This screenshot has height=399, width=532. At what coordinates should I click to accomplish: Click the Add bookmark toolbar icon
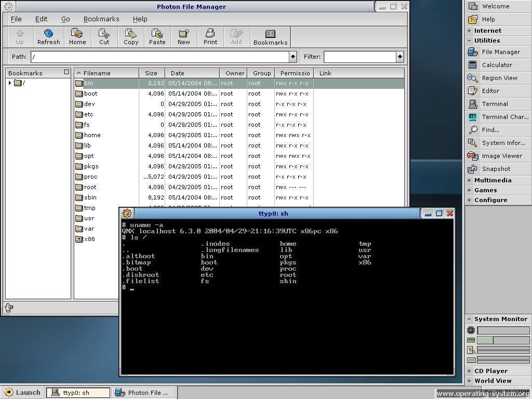click(236, 37)
